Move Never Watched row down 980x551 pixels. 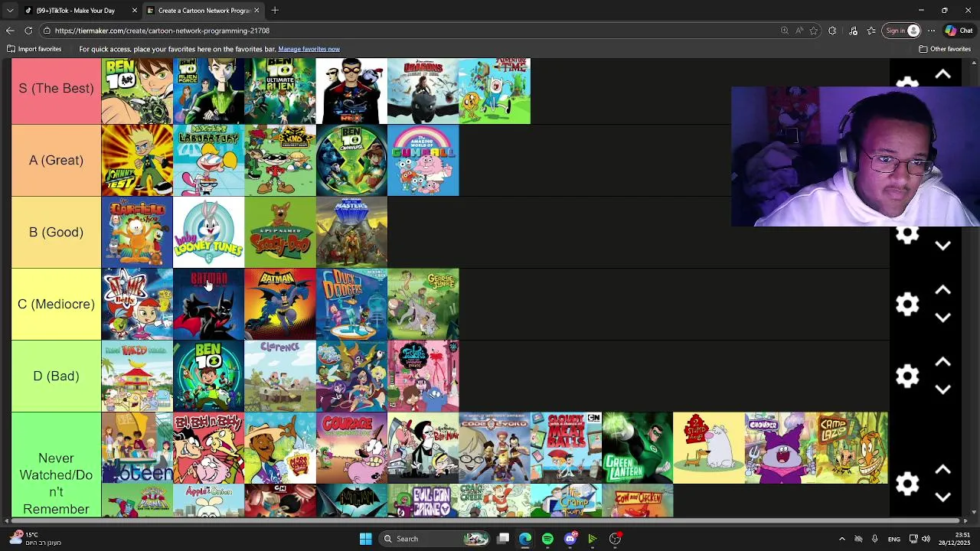[942, 497]
